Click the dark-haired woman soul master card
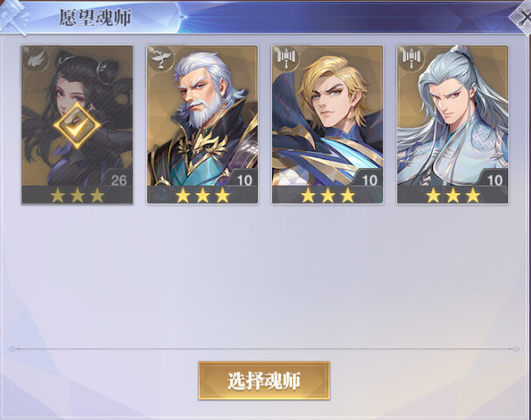The width and height of the screenshot is (531, 420). (x=77, y=124)
